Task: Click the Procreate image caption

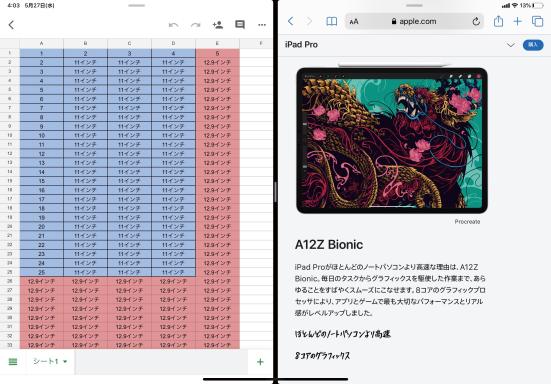Action: pos(467,222)
